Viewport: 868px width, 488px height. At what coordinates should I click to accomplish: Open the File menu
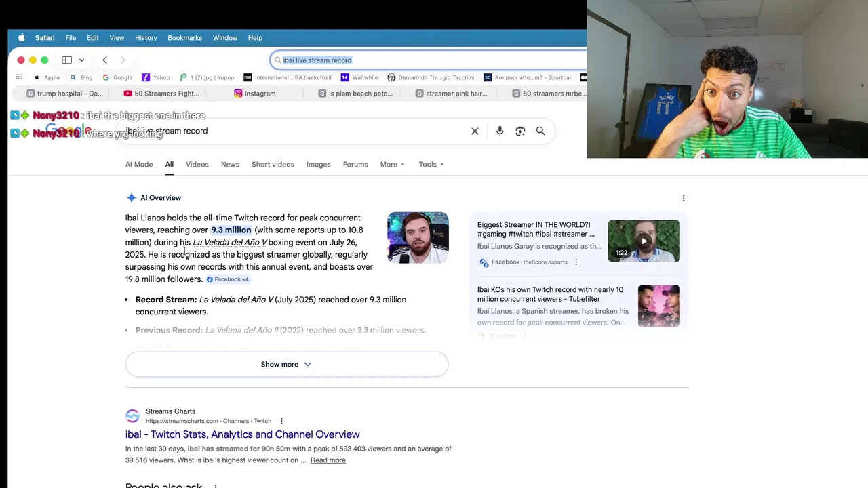pyautogui.click(x=71, y=38)
